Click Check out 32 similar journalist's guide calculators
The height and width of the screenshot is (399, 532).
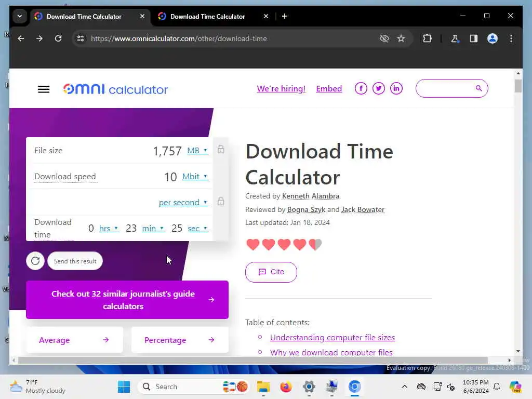[x=127, y=300]
